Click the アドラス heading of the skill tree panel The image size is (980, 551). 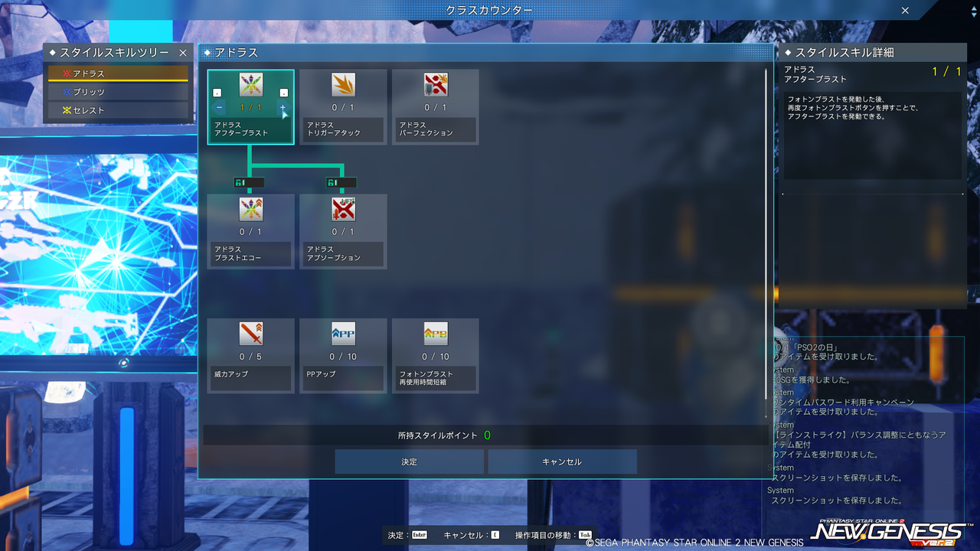(237, 53)
